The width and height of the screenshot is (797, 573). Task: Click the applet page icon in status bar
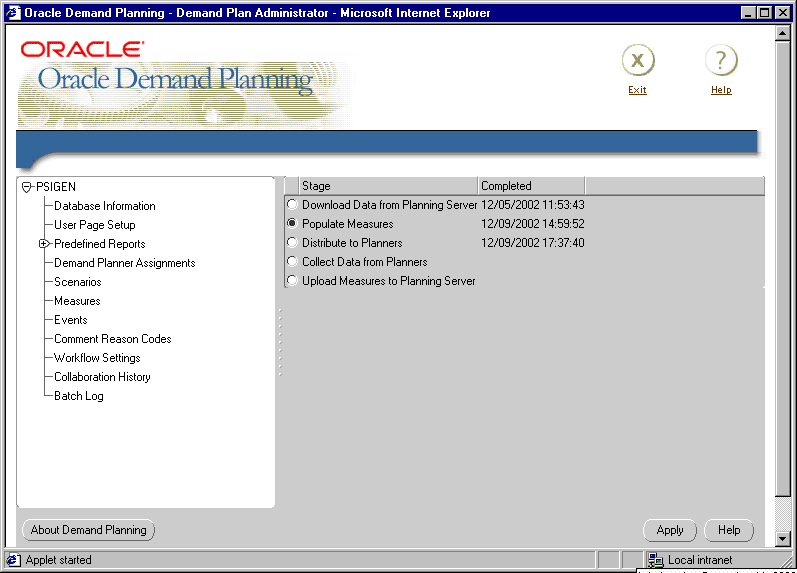(13, 560)
